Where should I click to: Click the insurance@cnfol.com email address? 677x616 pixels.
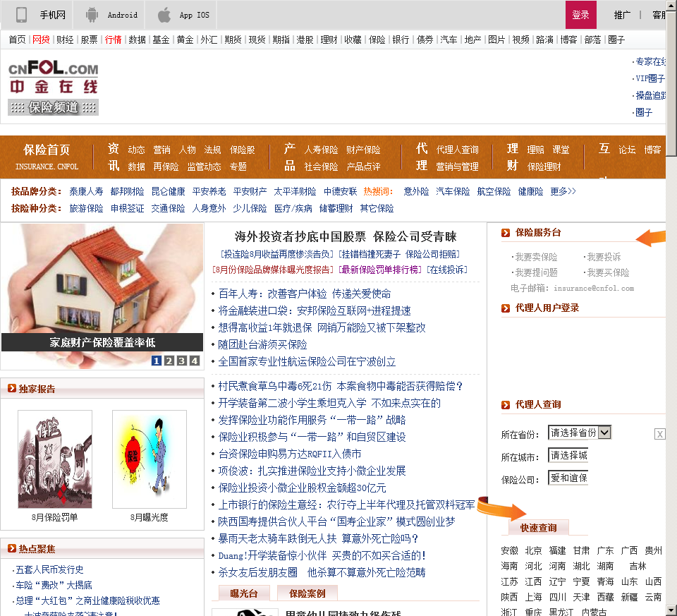[594, 288]
